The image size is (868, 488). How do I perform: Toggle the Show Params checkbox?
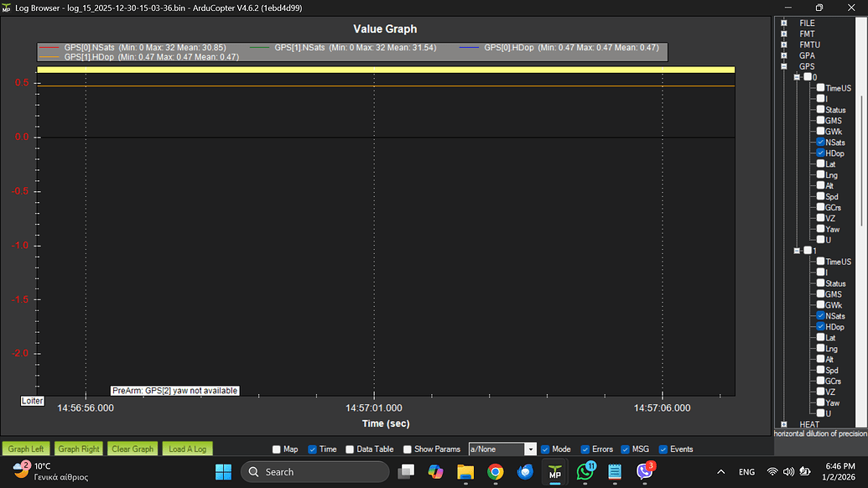(x=407, y=449)
